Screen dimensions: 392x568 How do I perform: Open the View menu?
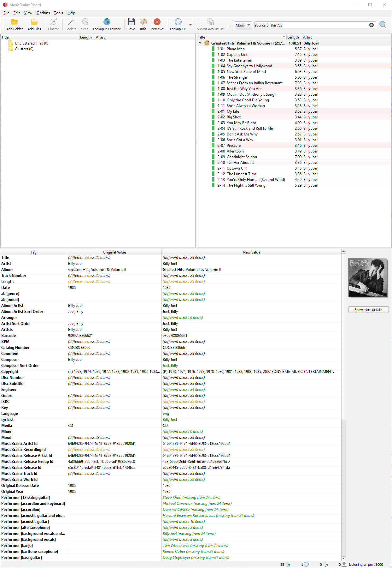click(x=28, y=13)
